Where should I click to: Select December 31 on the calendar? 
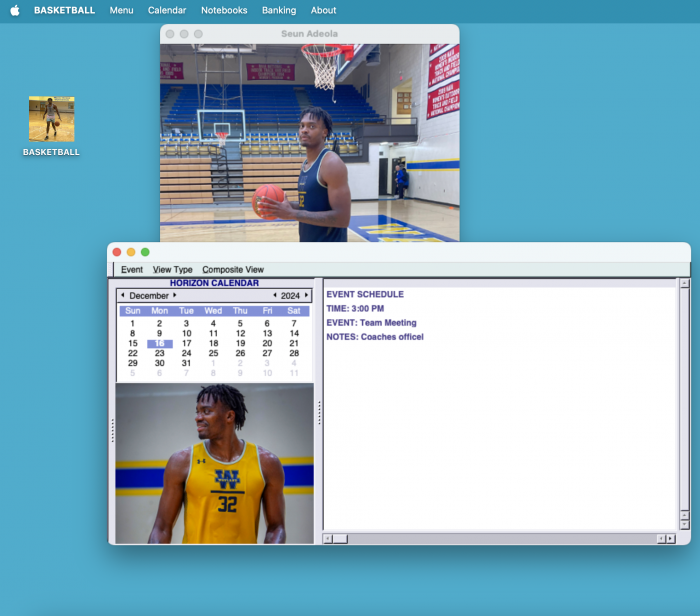click(186, 363)
